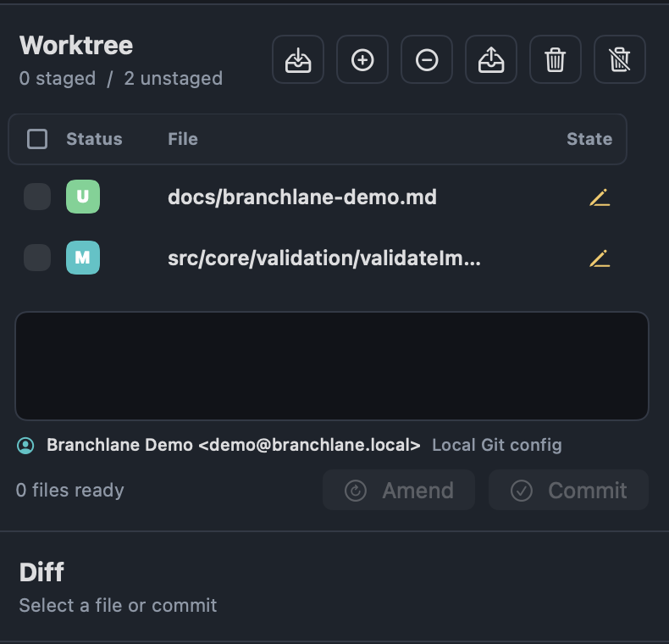Click the '0 files ready' text
669x644 pixels.
pyautogui.click(x=70, y=490)
